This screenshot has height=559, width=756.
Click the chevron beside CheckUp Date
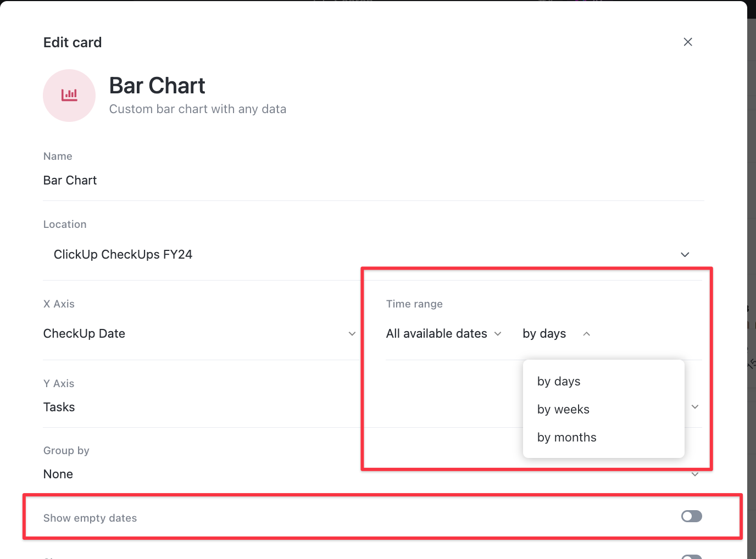[352, 334]
